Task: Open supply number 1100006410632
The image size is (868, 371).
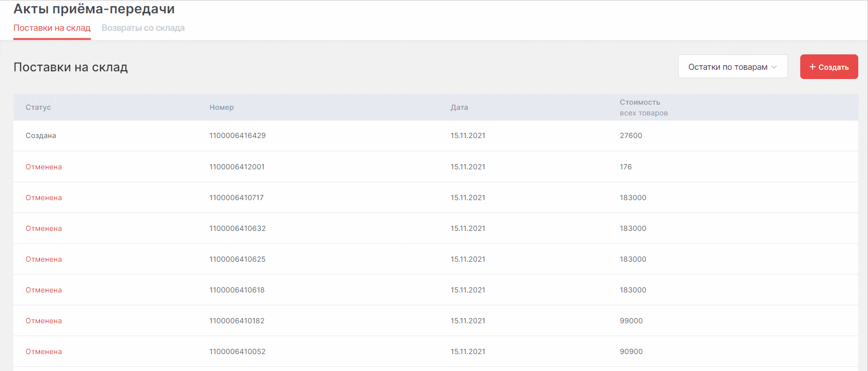Action: pos(238,228)
